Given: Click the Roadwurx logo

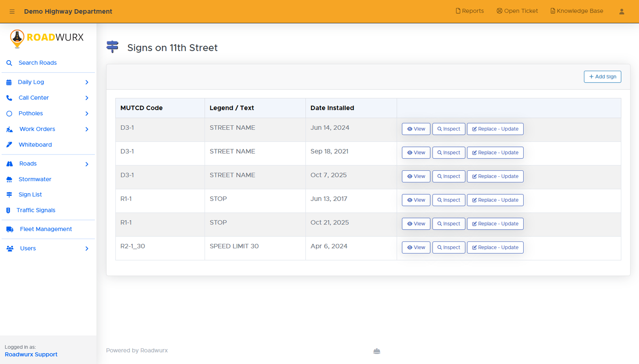Looking at the screenshot, I should pos(47,38).
